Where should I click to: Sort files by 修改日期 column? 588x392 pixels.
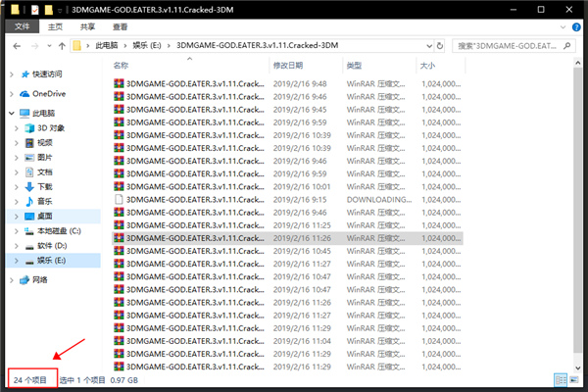288,66
